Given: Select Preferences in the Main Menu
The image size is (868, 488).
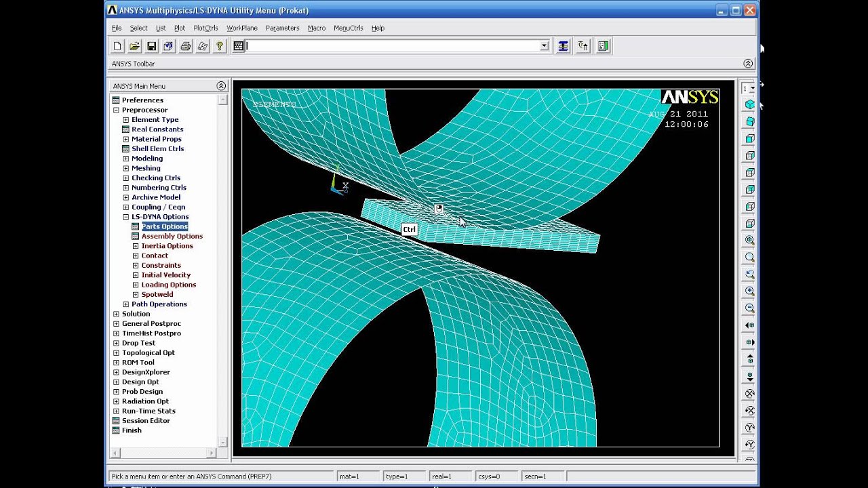Looking at the screenshot, I should pyautogui.click(x=142, y=100).
